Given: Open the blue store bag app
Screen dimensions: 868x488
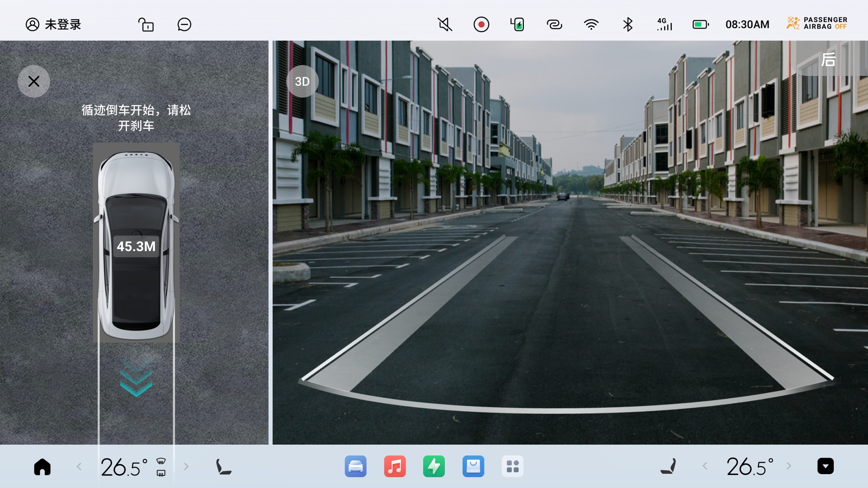Looking at the screenshot, I should 473,467.
